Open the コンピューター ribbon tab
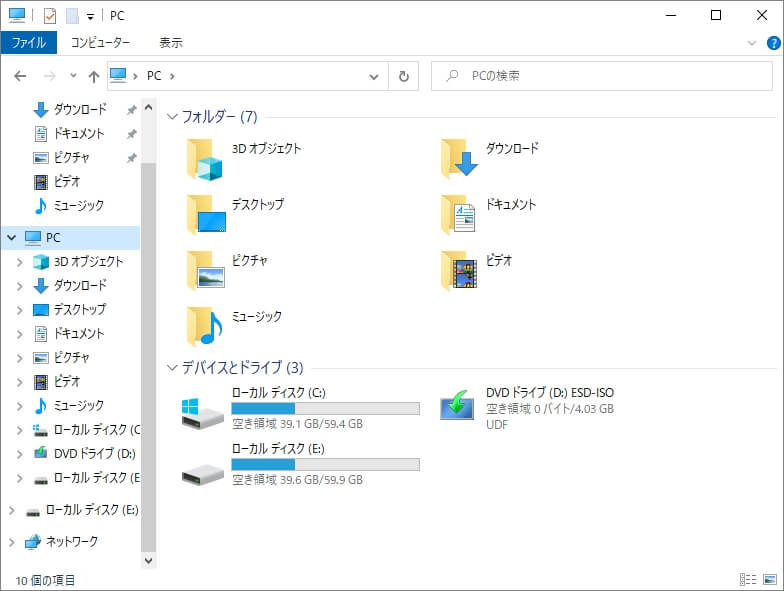Image resolution: width=784 pixels, height=591 pixels. (x=100, y=42)
